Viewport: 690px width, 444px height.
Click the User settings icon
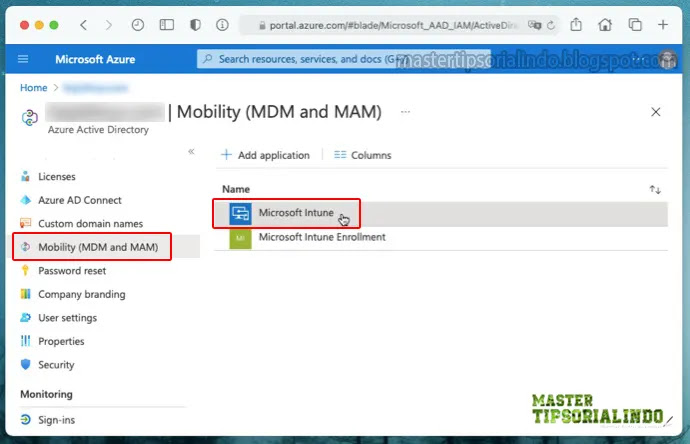click(26, 317)
